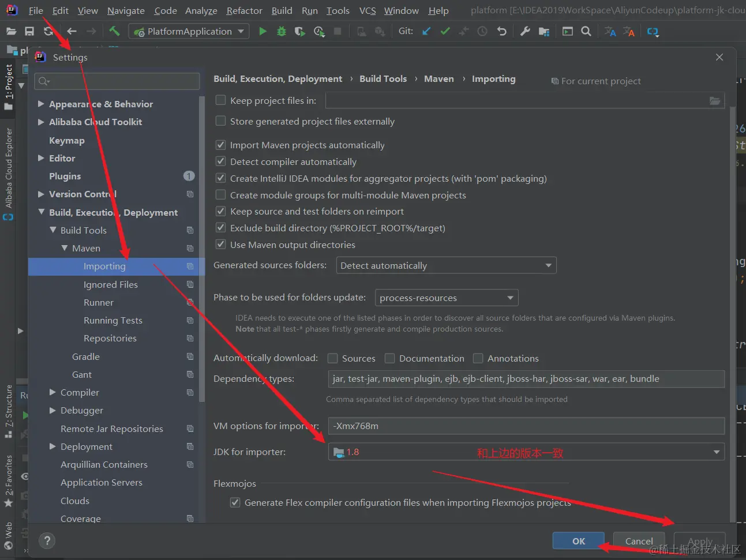Click the Back navigation arrow
Viewport: 746px width, 560px height.
click(72, 31)
